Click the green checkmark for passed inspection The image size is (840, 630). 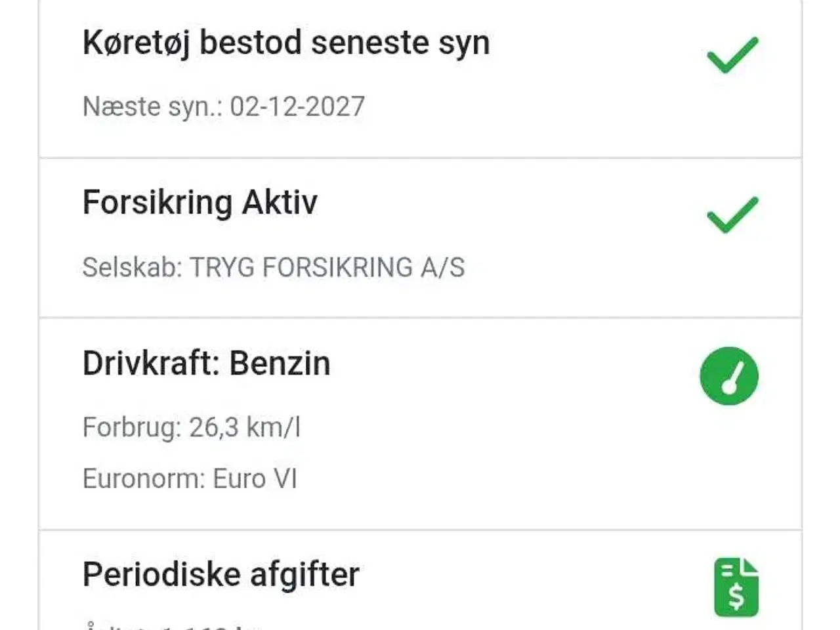(x=732, y=55)
